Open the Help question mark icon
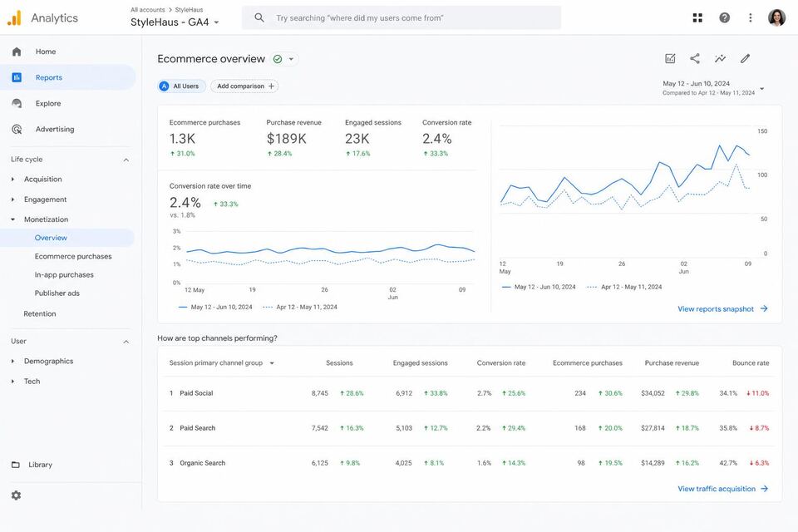Image resolution: width=798 pixels, height=532 pixels. pos(724,17)
